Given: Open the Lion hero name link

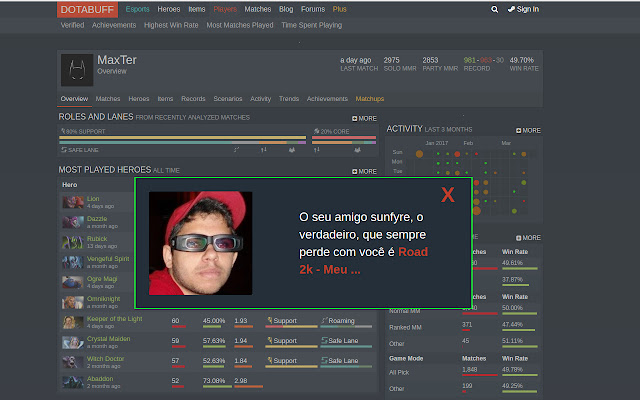Looking at the screenshot, I should [93, 199].
